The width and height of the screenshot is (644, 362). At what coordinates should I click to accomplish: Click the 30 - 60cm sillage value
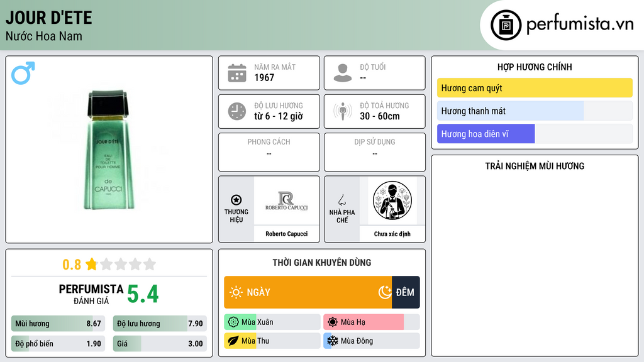coord(380,116)
